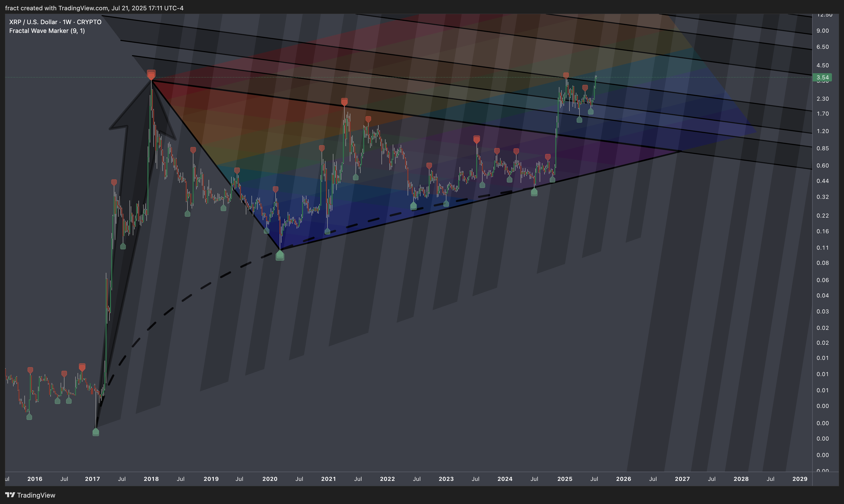Click the Jul label between 2025 and 2026
The width and height of the screenshot is (844, 504).
click(x=594, y=479)
